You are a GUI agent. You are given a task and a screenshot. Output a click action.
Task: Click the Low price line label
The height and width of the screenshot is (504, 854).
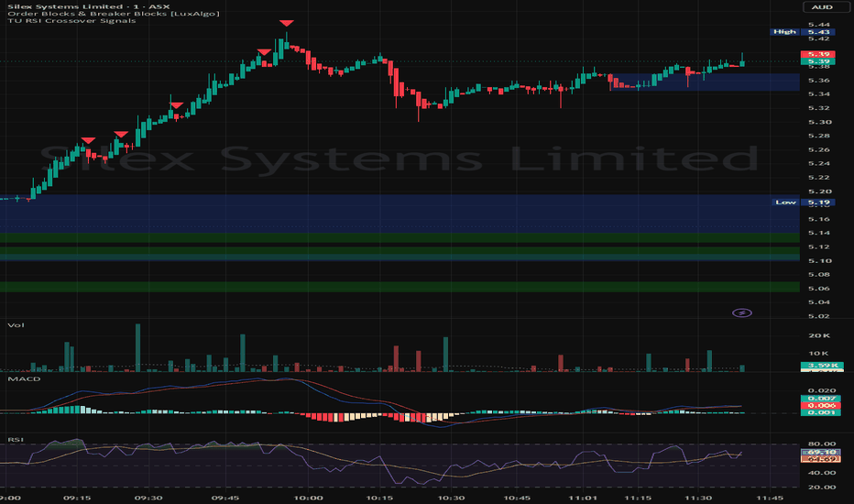785,203
